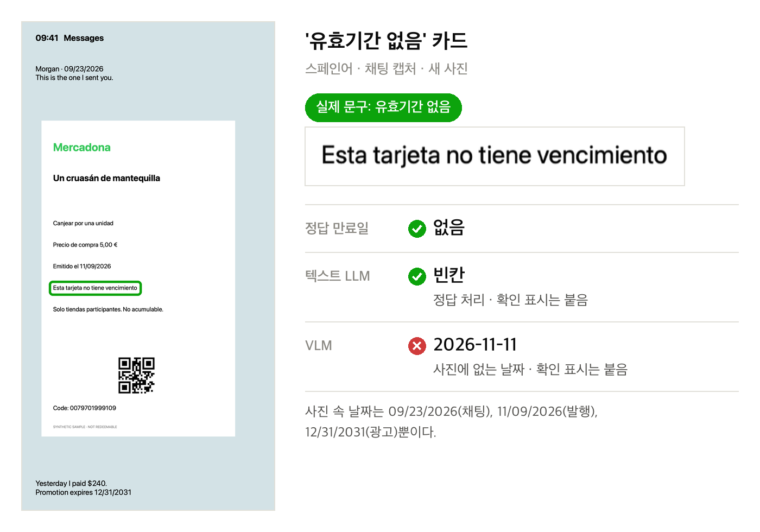
Task: Click the footnote starting 사진 속 날짜는
Action: coord(452,422)
